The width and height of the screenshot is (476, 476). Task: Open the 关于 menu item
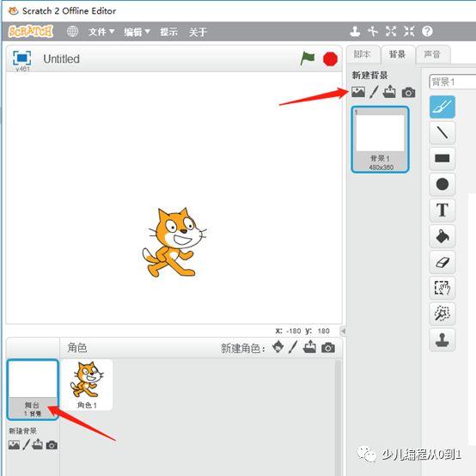pos(198,32)
